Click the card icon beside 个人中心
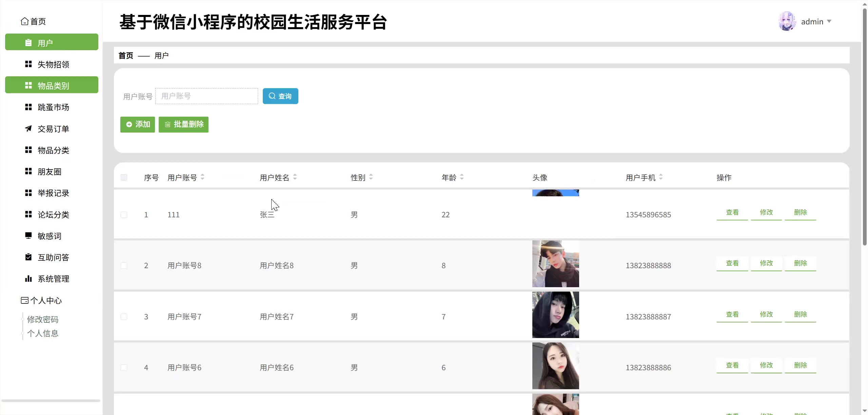The height and width of the screenshot is (415, 868). coord(24,300)
